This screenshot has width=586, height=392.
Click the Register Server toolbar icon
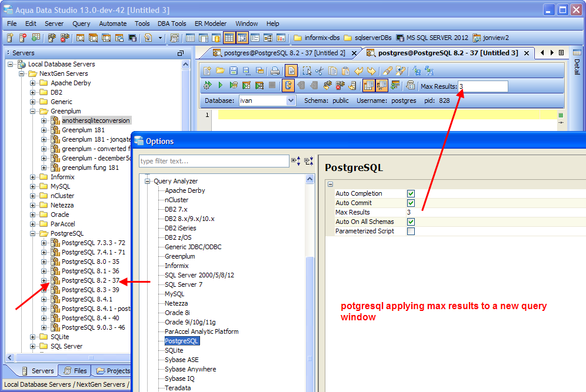(10, 38)
